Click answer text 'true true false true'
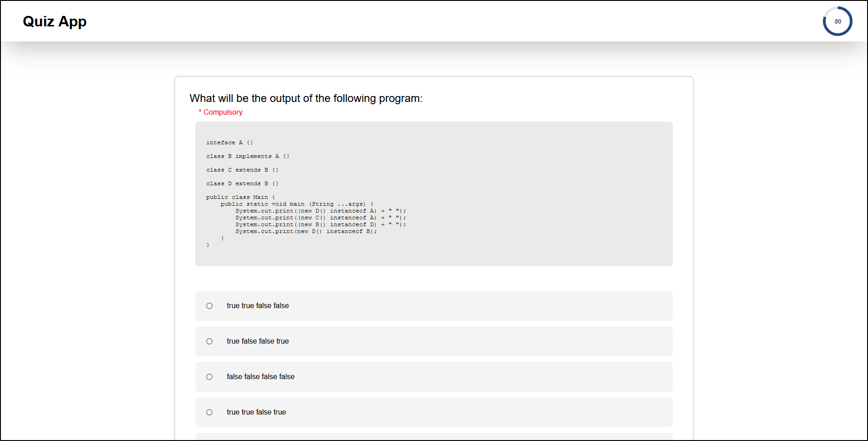 (x=256, y=412)
